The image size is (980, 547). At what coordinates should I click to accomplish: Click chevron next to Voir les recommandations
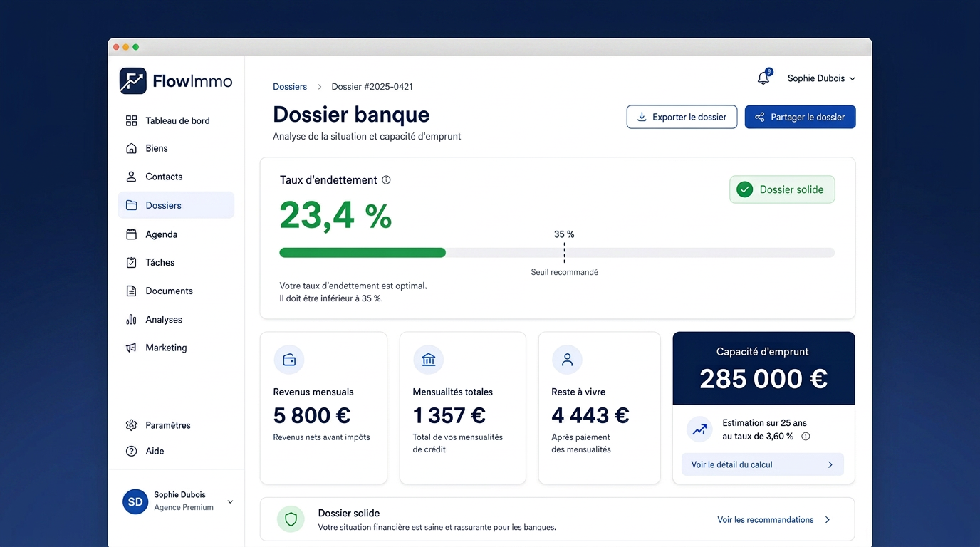[828, 520]
